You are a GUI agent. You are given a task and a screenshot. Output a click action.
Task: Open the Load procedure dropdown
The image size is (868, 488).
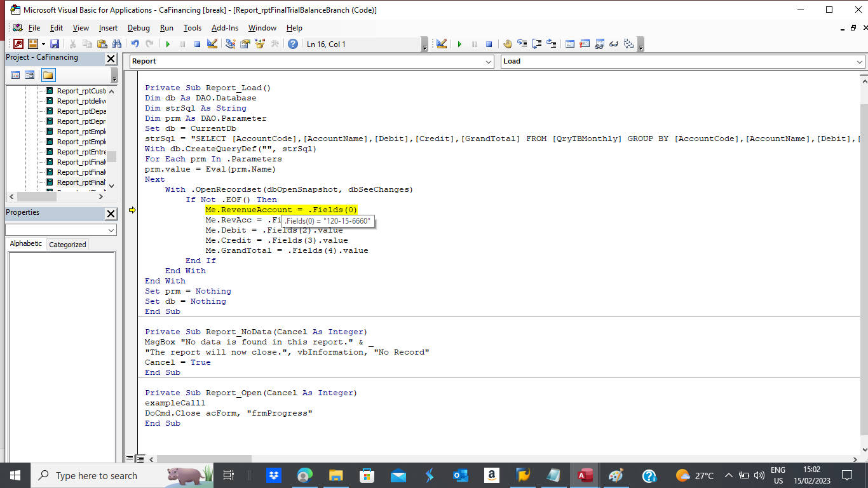click(x=859, y=62)
